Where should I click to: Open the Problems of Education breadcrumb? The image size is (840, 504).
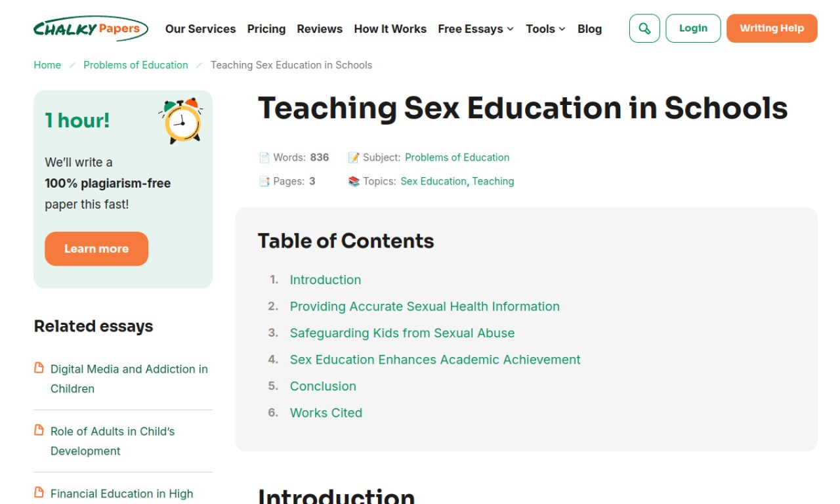(135, 65)
